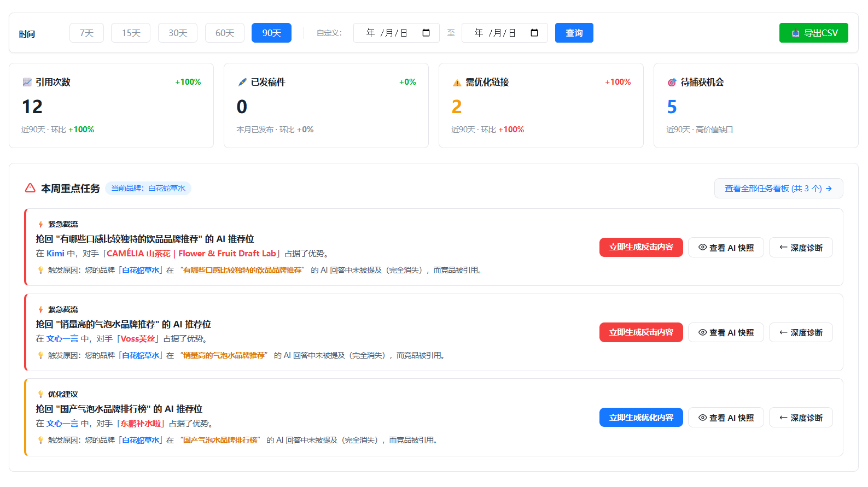
Task: Click the 已发稿件 value 0
Action: [242, 107]
